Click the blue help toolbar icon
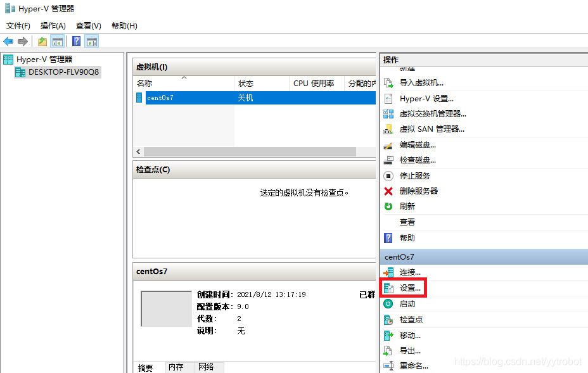Viewport: 588px width, 373px height. point(77,41)
